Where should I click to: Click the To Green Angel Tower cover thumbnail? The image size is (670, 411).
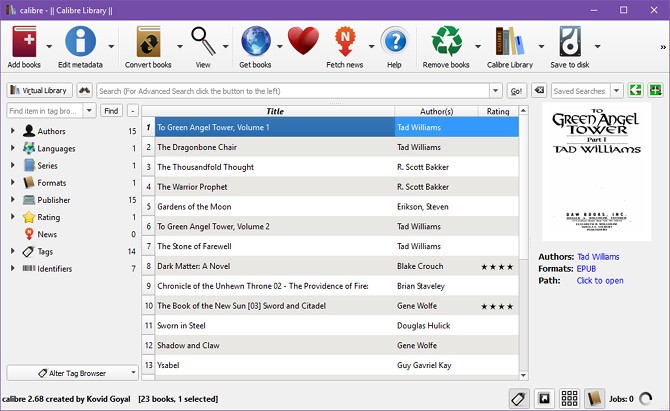pos(597,171)
